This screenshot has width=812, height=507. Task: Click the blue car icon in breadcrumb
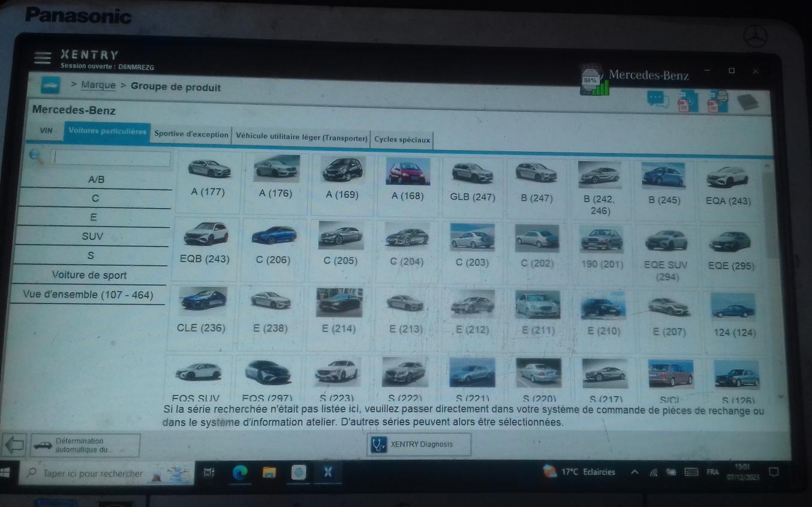51,85
